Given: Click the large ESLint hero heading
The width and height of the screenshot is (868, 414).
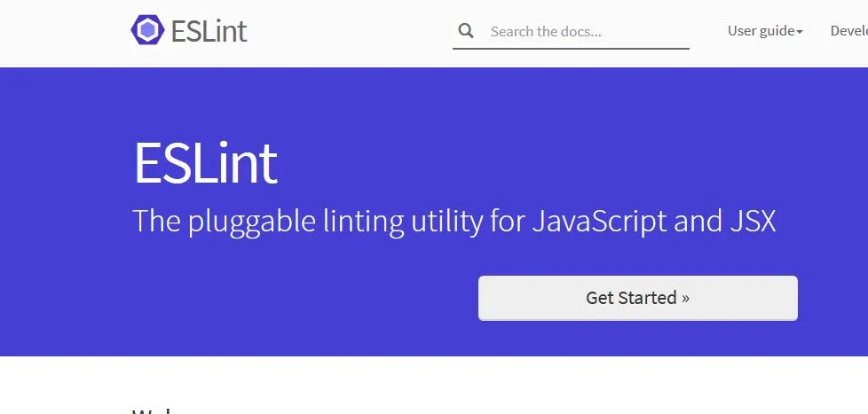Looking at the screenshot, I should coord(205,162).
